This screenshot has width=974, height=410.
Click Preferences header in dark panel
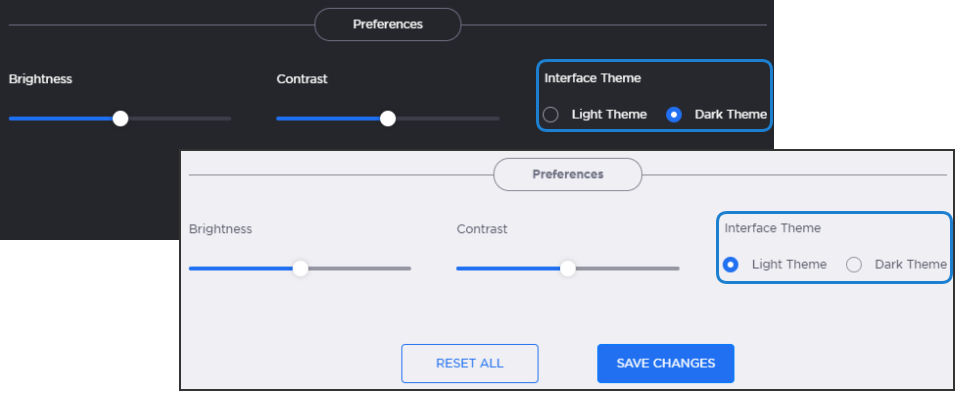click(x=388, y=24)
